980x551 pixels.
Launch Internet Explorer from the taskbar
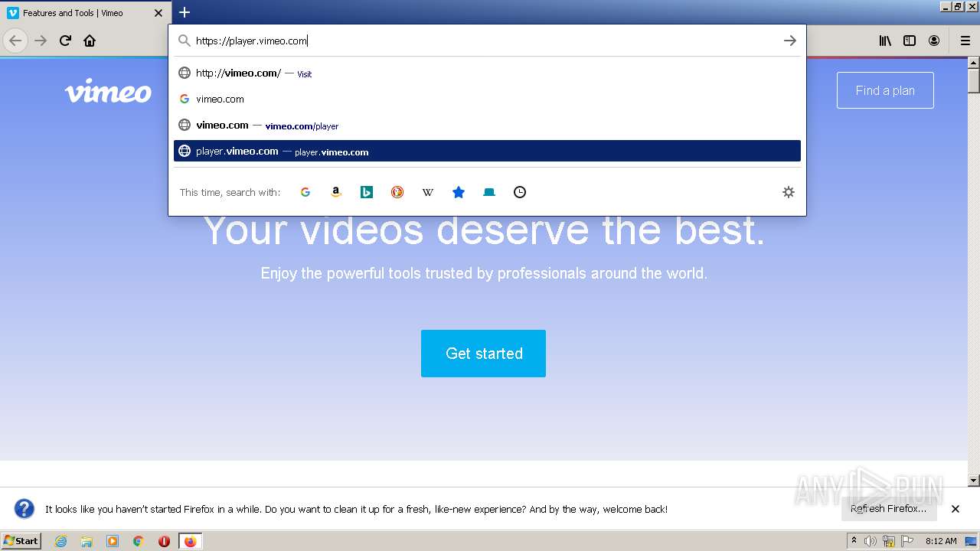(x=60, y=541)
